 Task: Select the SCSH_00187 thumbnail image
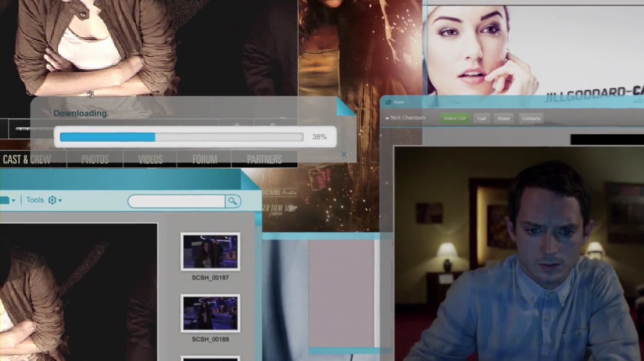tap(210, 252)
